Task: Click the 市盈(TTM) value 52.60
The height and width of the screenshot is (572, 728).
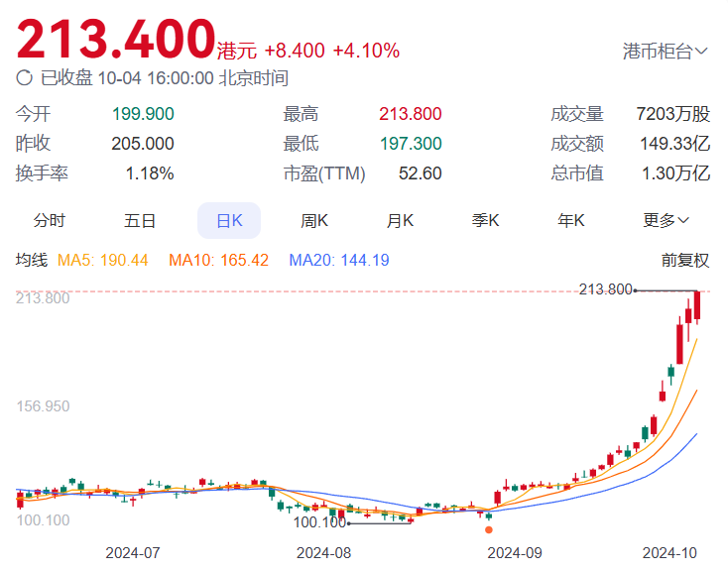Action: pos(421,173)
